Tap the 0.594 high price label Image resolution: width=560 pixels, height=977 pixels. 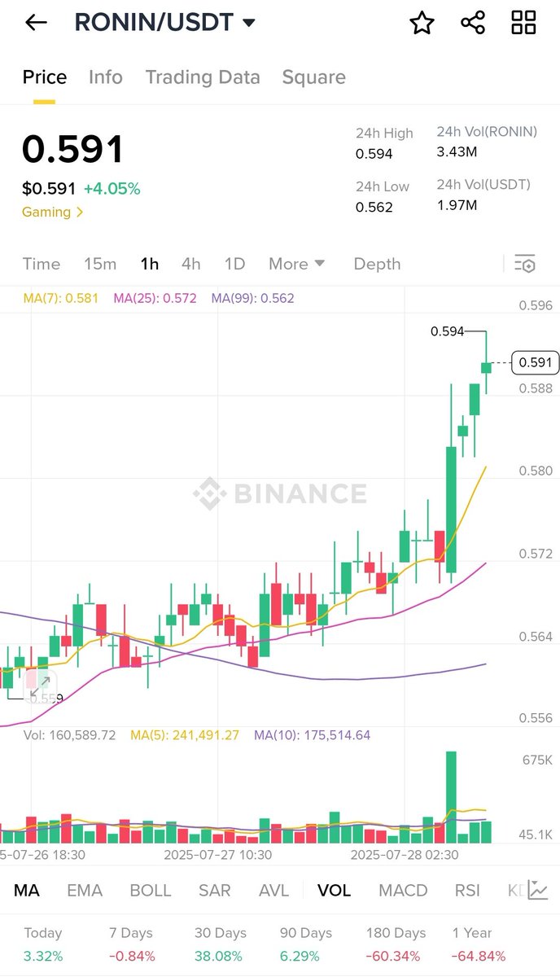pos(447,331)
